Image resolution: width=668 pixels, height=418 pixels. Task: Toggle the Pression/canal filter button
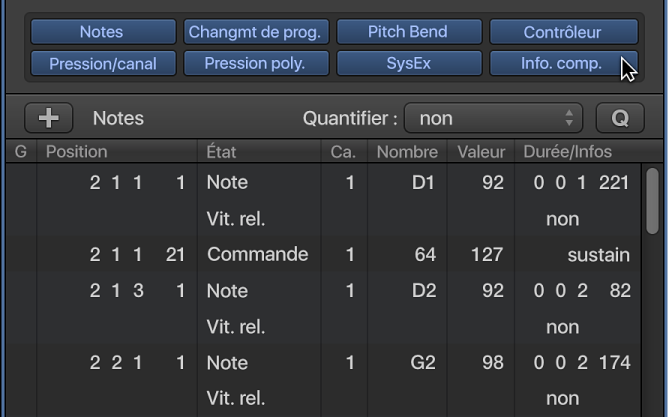[x=101, y=64]
